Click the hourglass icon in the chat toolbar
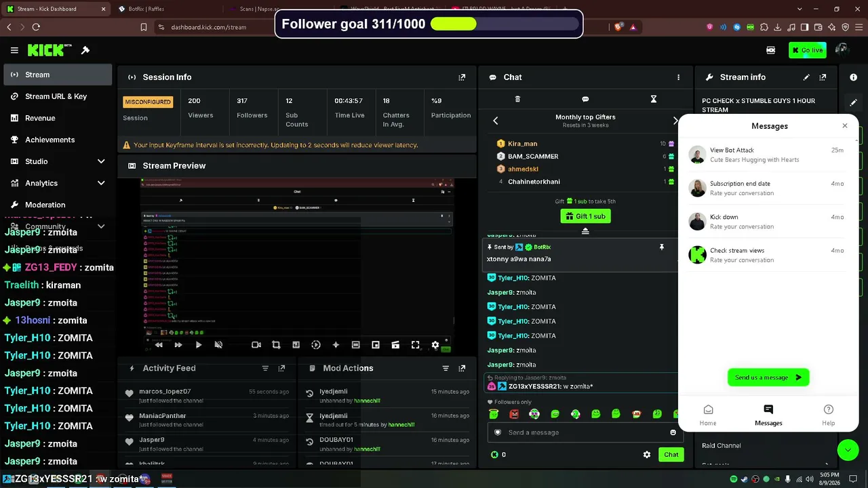Viewport: 868px width, 488px height. [654, 99]
